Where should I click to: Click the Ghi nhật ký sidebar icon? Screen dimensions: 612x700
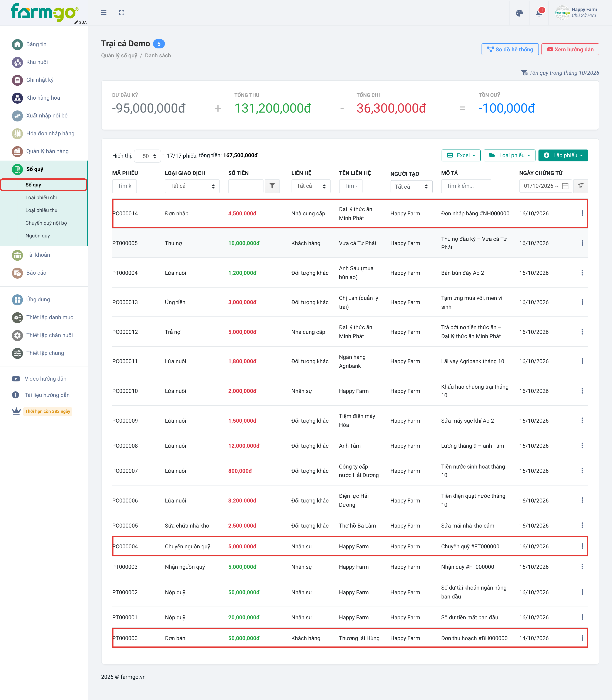pos(17,80)
